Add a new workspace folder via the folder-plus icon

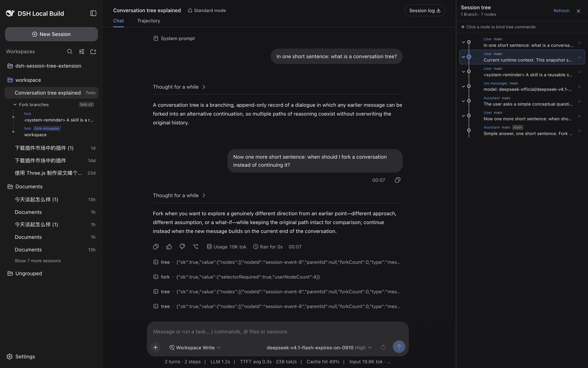coord(93,52)
